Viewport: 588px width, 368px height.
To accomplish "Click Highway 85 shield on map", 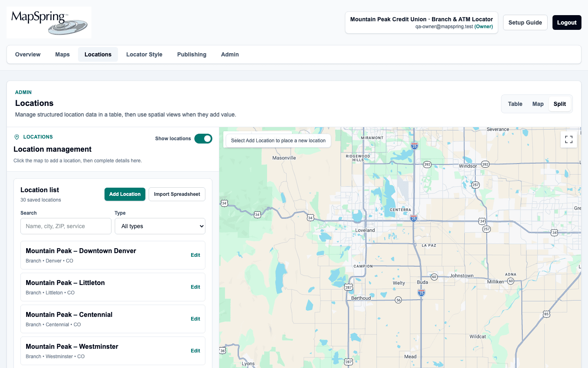I will [x=546, y=314].
